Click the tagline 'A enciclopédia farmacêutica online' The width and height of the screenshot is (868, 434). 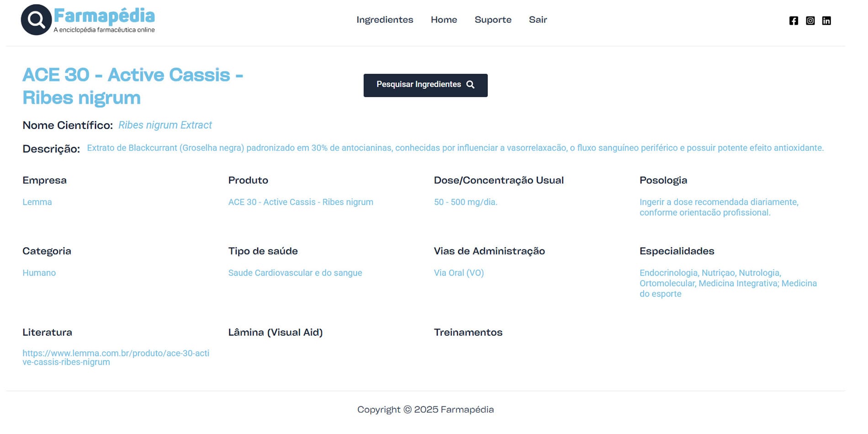104,30
